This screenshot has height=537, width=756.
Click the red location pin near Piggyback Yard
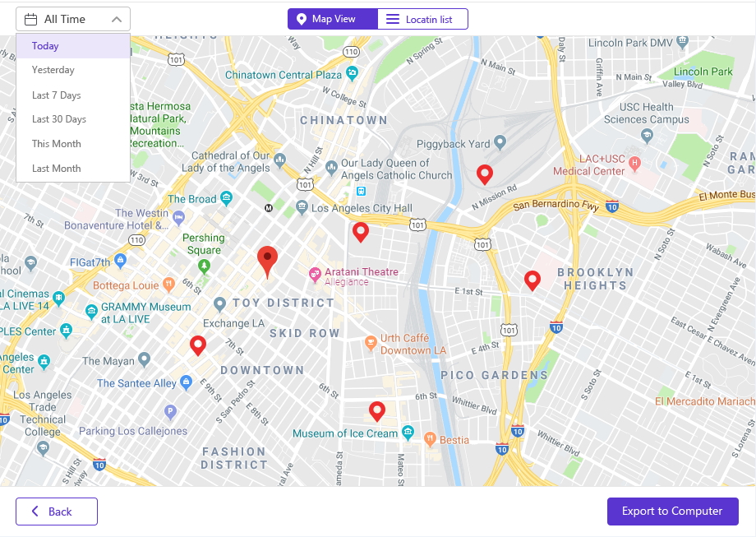coord(485,174)
